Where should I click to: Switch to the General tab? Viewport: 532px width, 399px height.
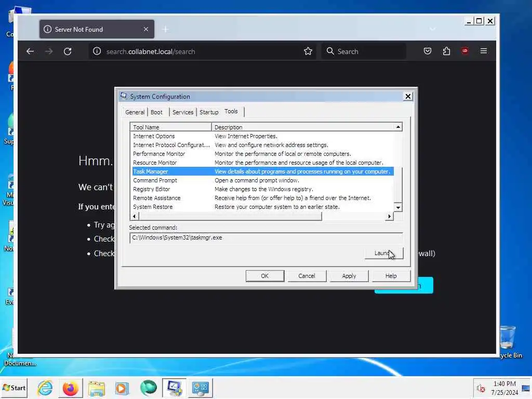(135, 112)
